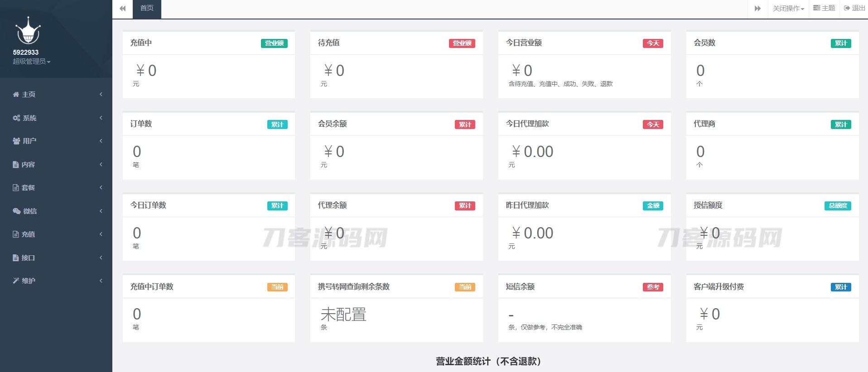
Task: Expand the 内容 sidebar chevron
Action: pos(101,165)
